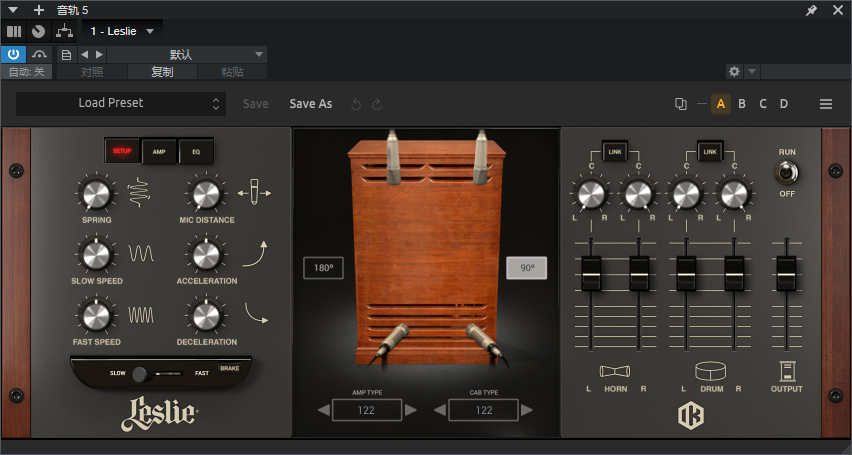The image size is (852, 455).
Task: Click the FAST SPEED knob
Action: click(97, 315)
